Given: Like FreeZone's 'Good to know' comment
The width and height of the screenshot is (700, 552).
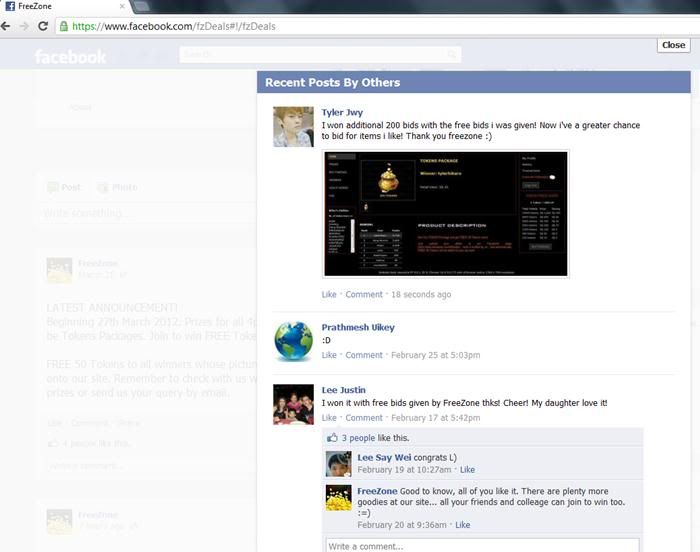Looking at the screenshot, I should point(462,525).
